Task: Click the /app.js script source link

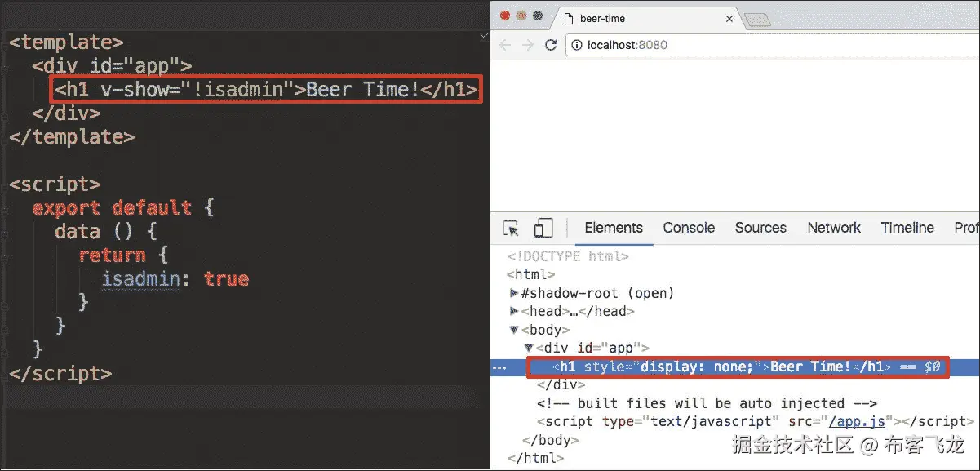Action: tap(857, 421)
